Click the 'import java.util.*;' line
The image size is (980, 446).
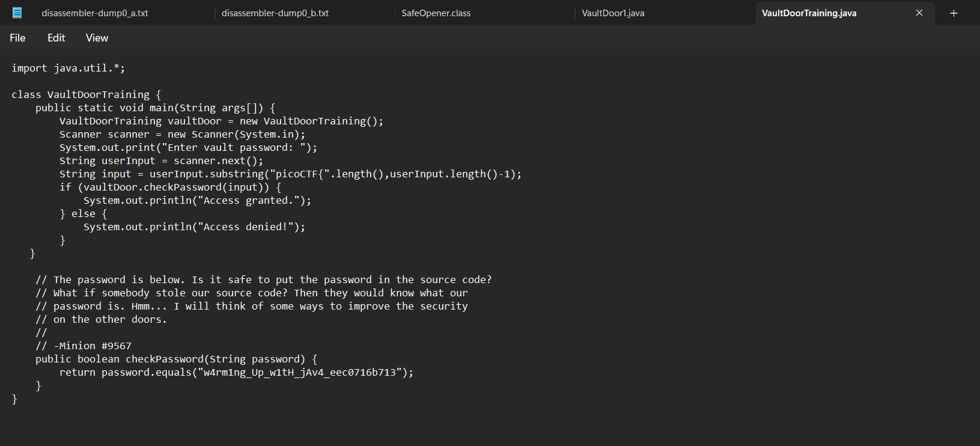[x=68, y=68]
